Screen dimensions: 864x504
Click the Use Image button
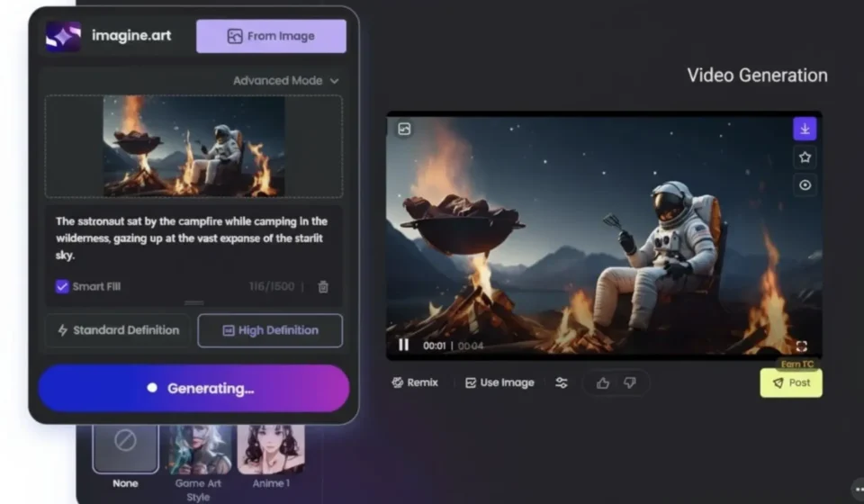click(499, 382)
